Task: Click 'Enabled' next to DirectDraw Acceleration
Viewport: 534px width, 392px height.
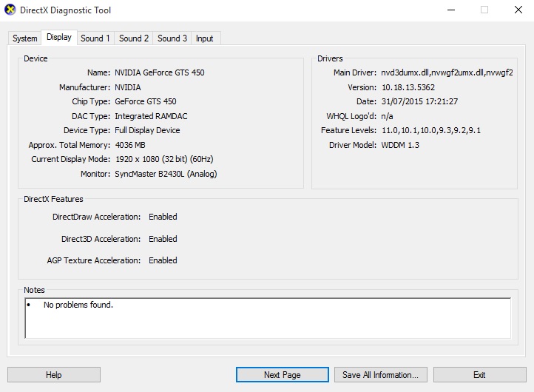Action: coord(163,217)
